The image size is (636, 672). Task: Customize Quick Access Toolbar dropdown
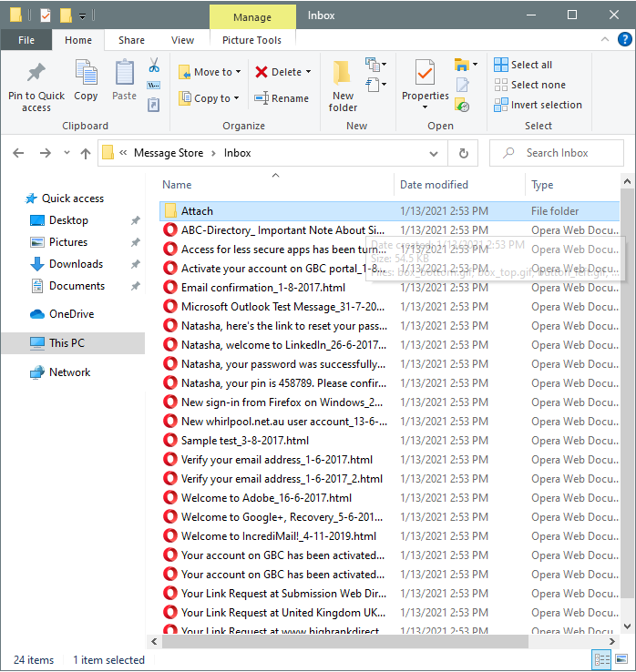pyautogui.click(x=82, y=16)
